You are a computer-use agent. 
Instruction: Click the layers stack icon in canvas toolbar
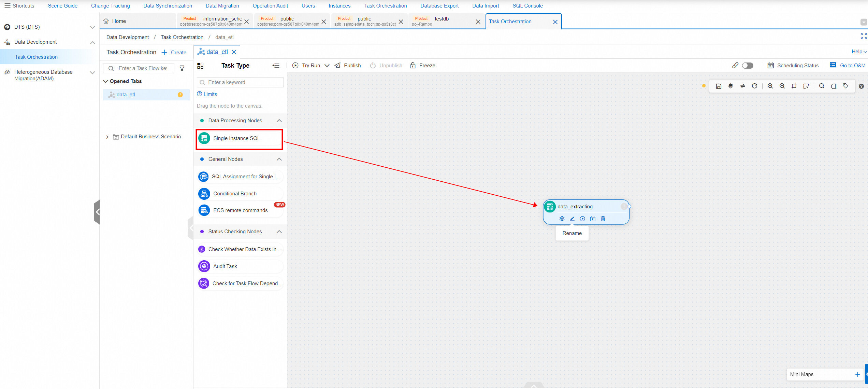730,86
